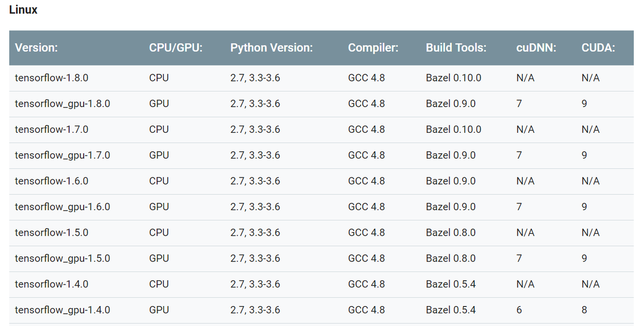Click the Version column header
This screenshot has height=326, width=644.
(x=36, y=48)
